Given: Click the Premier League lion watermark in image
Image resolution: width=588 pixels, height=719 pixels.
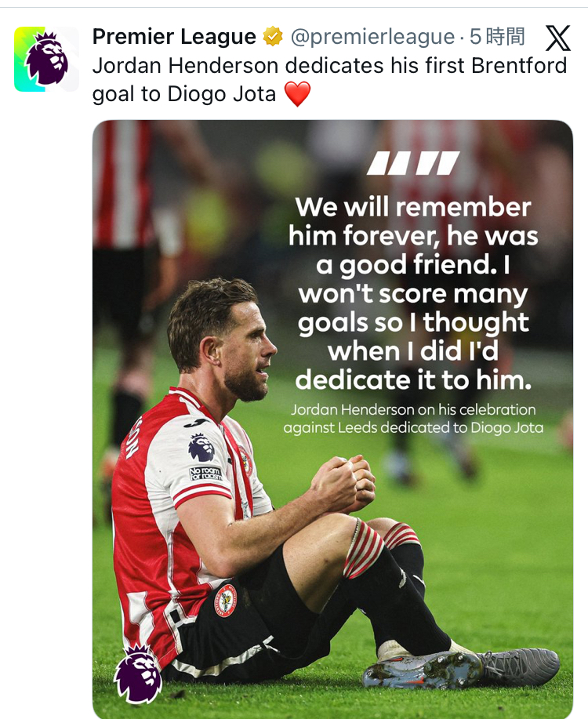Looking at the screenshot, I should pyautogui.click(x=138, y=674).
